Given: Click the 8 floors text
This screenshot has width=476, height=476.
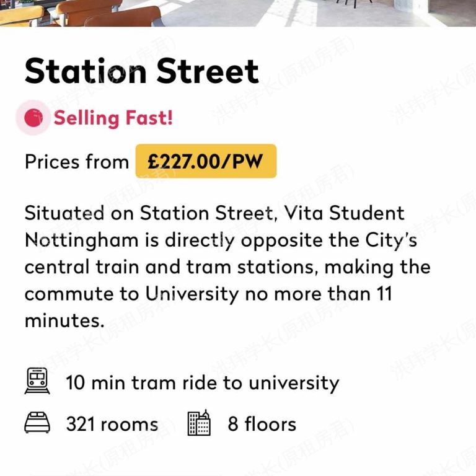Looking at the screenshot, I should (262, 424).
